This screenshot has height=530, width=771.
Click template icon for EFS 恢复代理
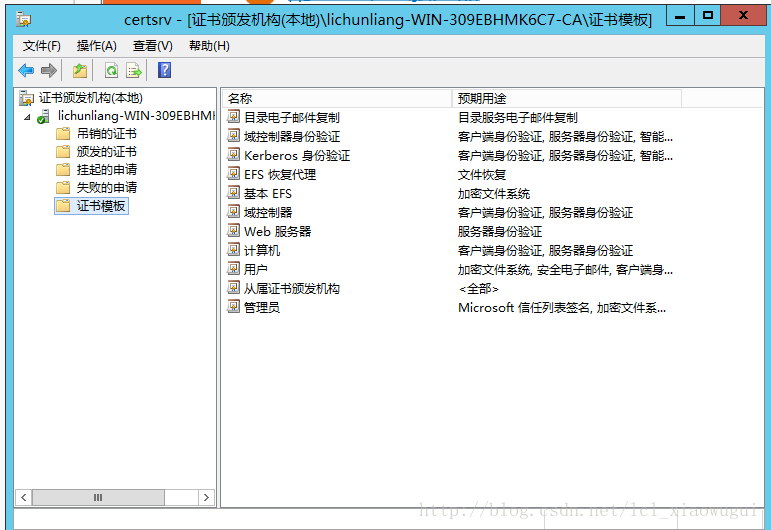pyautogui.click(x=233, y=174)
